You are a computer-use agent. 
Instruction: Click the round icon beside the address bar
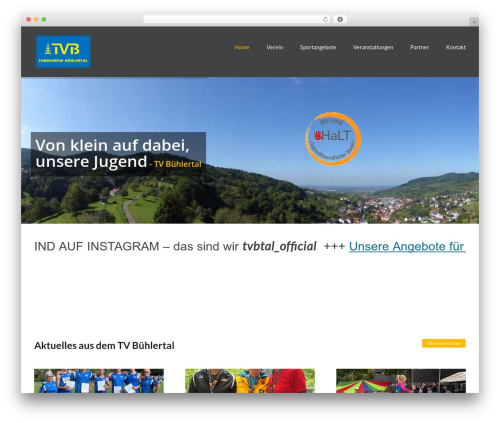(x=340, y=20)
